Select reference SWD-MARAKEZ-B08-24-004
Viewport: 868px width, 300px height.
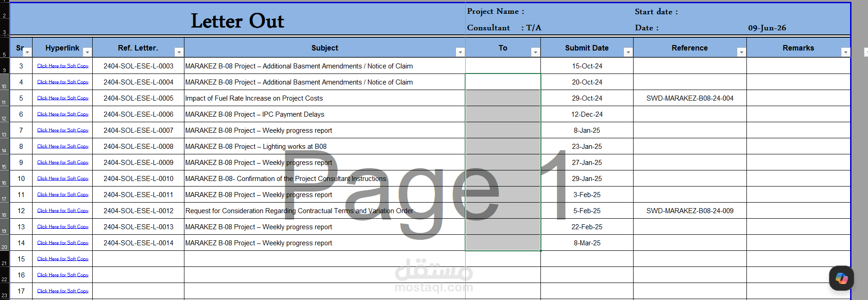pos(690,98)
